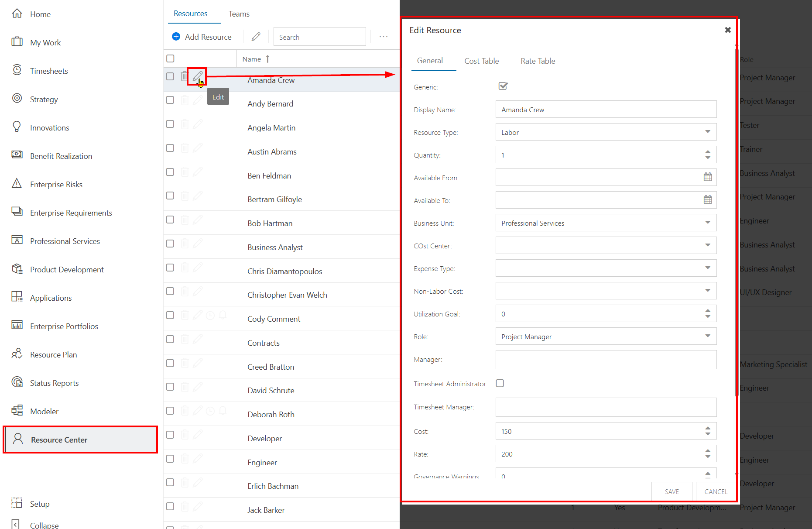812x529 pixels.
Task: Click the delete trash icon for Amanda Crew
Action: pyautogui.click(x=185, y=76)
